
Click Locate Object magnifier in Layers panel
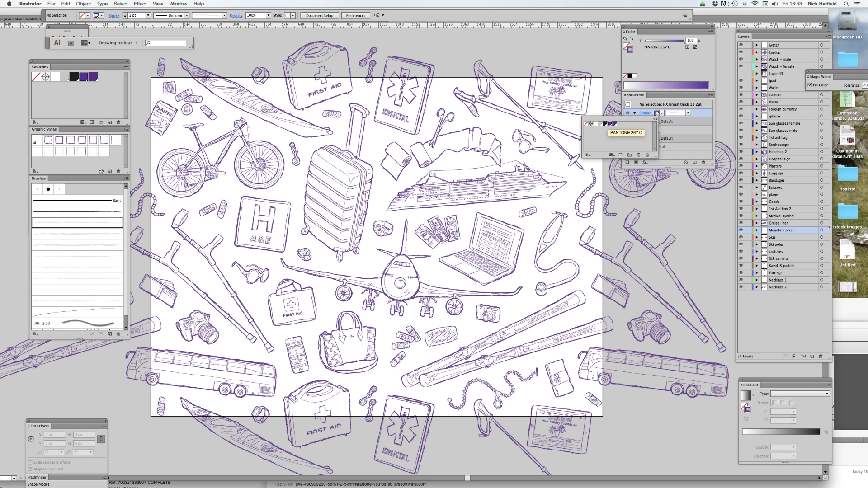[786, 357]
